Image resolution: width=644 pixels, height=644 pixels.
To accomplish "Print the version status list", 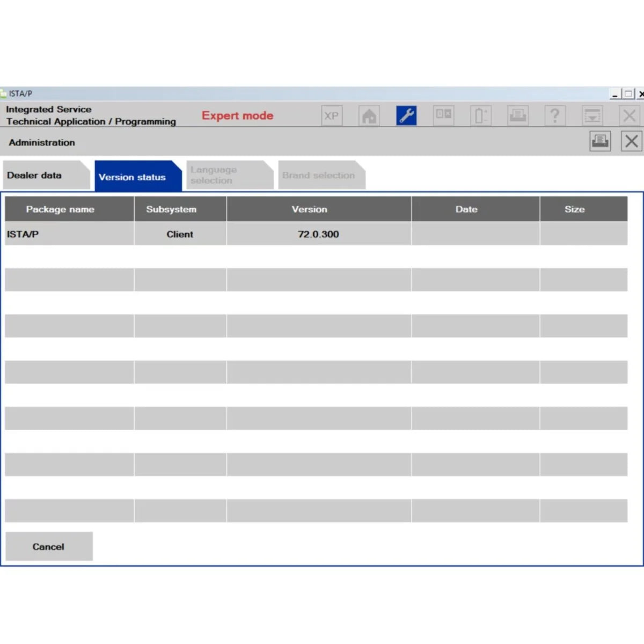I will tap(599, 141).
